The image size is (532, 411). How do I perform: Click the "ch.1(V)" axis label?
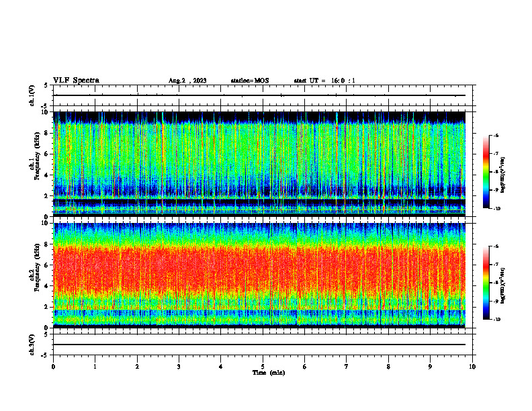tap(32, 95)
